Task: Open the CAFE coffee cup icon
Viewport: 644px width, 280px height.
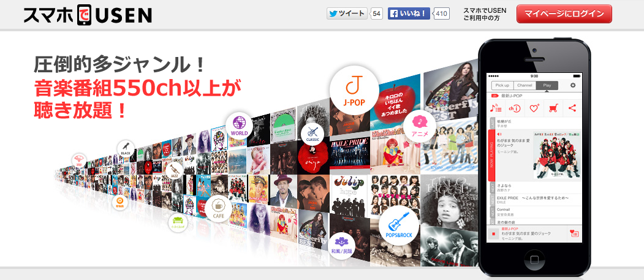Action: [x=218, y=208]
